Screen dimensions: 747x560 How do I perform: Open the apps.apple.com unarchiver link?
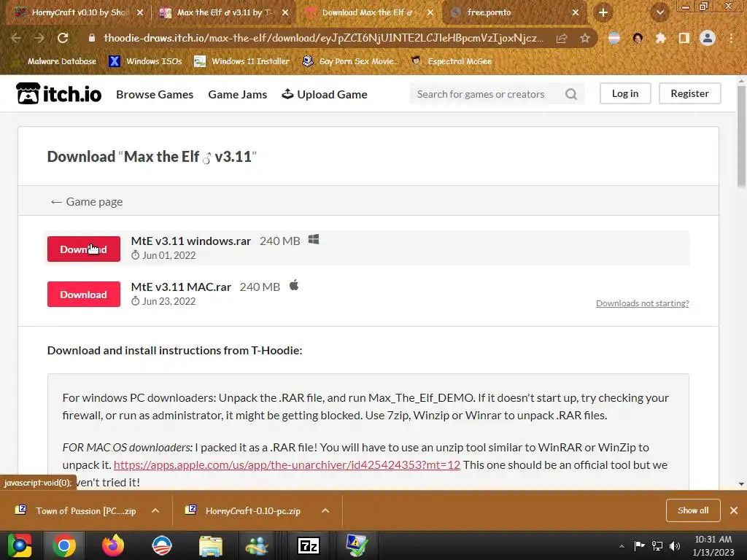[287, 464]
